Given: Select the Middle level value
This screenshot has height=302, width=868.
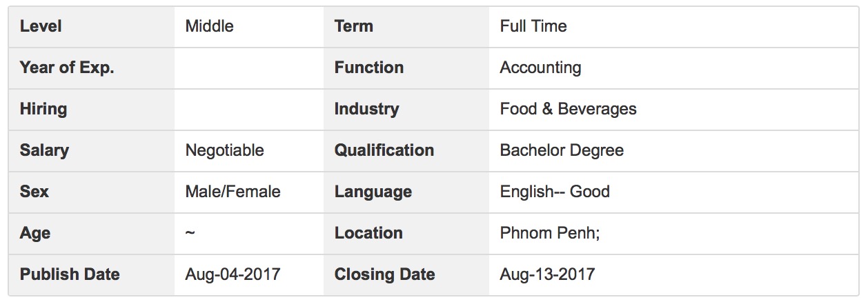Looking at the screenshot, I should coord(210,26).
